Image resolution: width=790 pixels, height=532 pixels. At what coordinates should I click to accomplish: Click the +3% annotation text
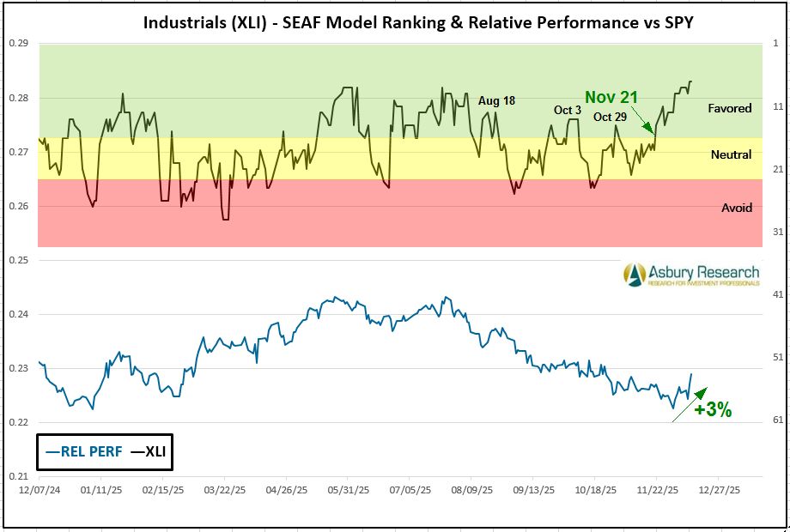point(713,410)
